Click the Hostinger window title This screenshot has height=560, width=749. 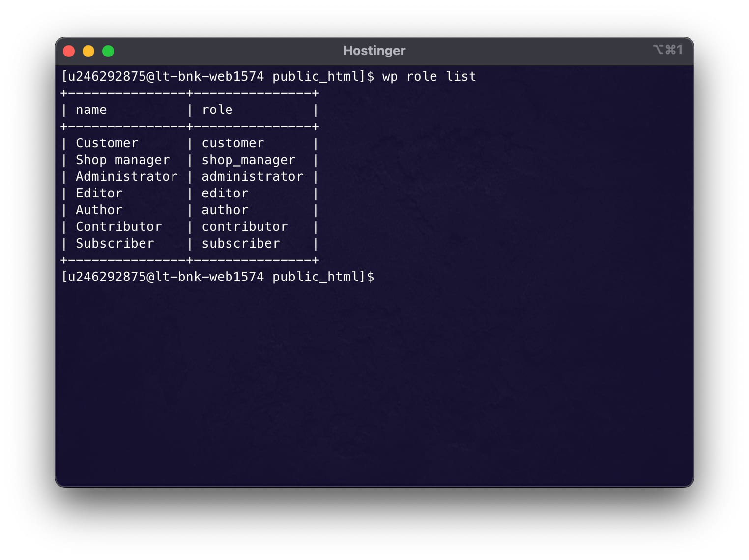[x=374, y=51]
